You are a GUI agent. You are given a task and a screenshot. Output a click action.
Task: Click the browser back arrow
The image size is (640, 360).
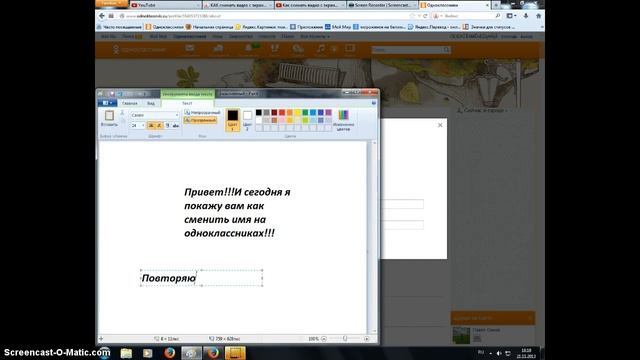(102, 16)
